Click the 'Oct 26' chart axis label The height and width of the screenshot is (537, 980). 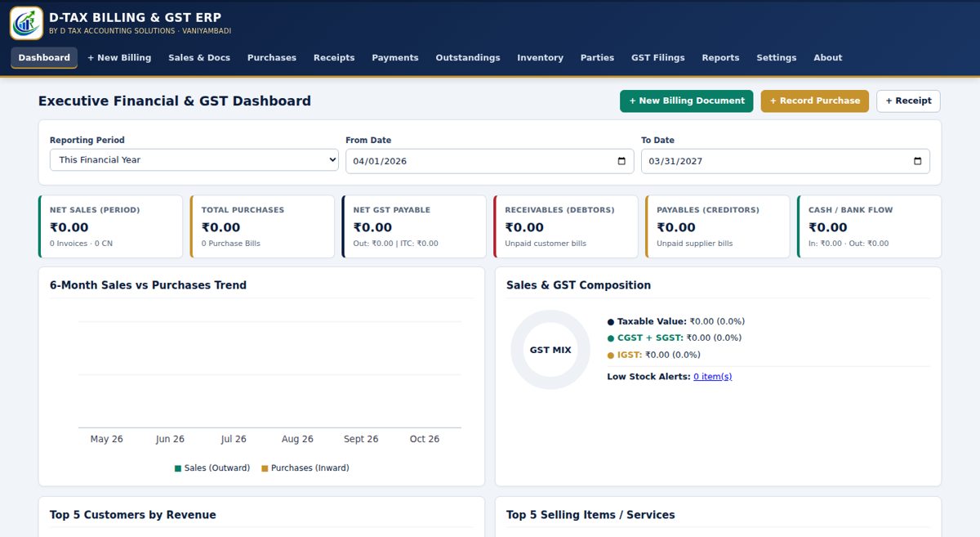pos(425,439)
